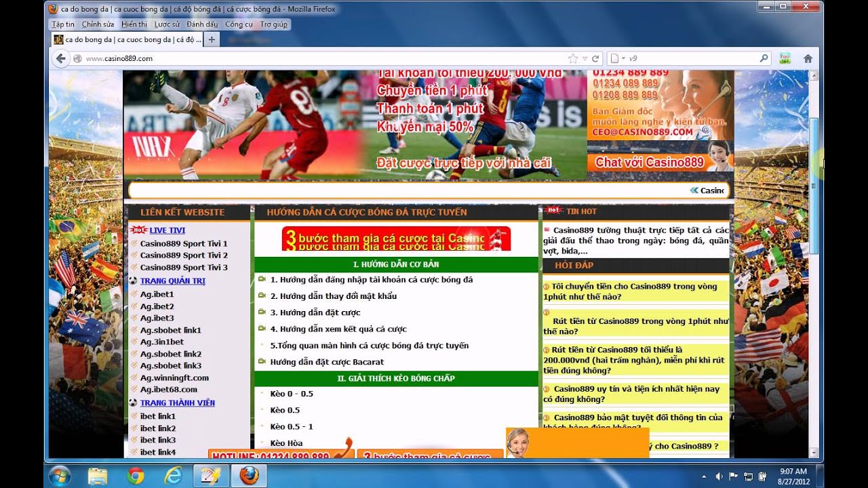Viewport: 868px width, 488px height.
Task: Open the ibet link2 member link
Action: 158,428
